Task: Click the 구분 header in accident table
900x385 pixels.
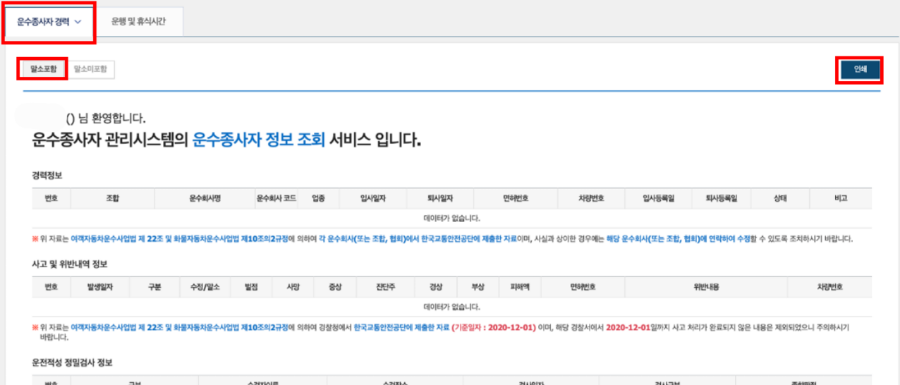Action: (154, 286)
